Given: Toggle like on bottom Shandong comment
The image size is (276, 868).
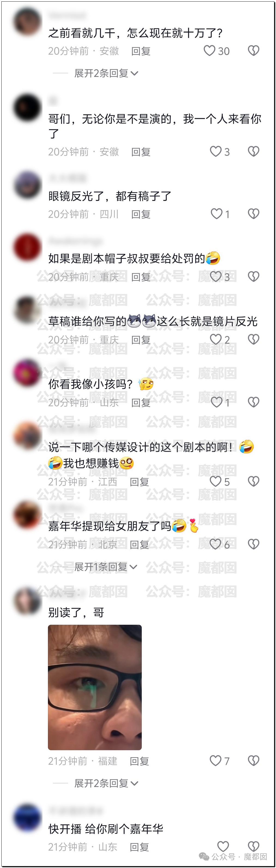Looking at the screenshot, I should coord(223,846).
